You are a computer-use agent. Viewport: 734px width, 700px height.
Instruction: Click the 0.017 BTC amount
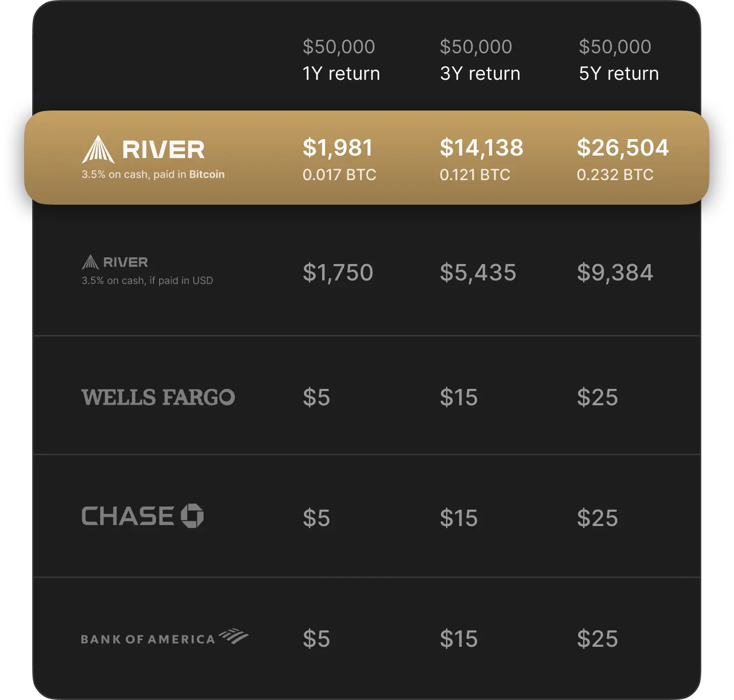[339, 174]
